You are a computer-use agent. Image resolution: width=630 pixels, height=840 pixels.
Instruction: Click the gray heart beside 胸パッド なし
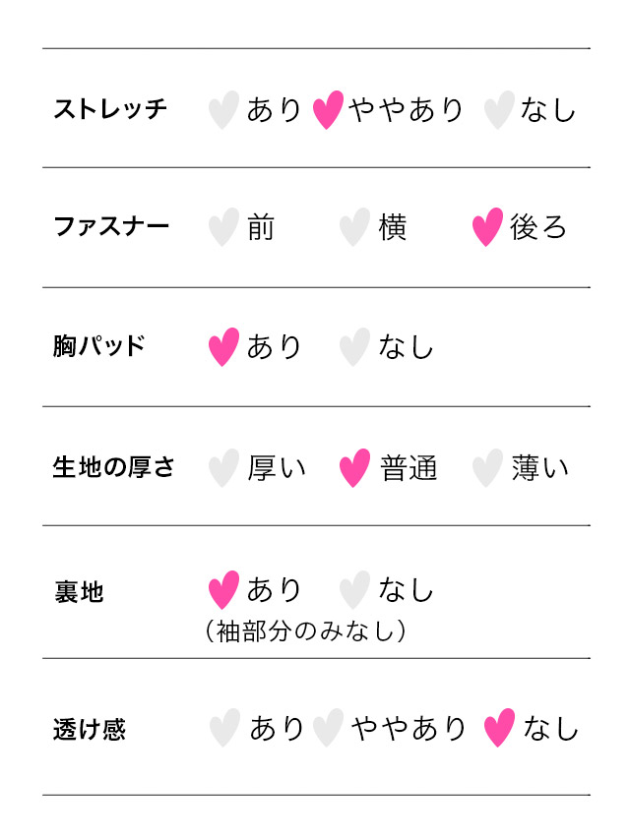point(354,347)
